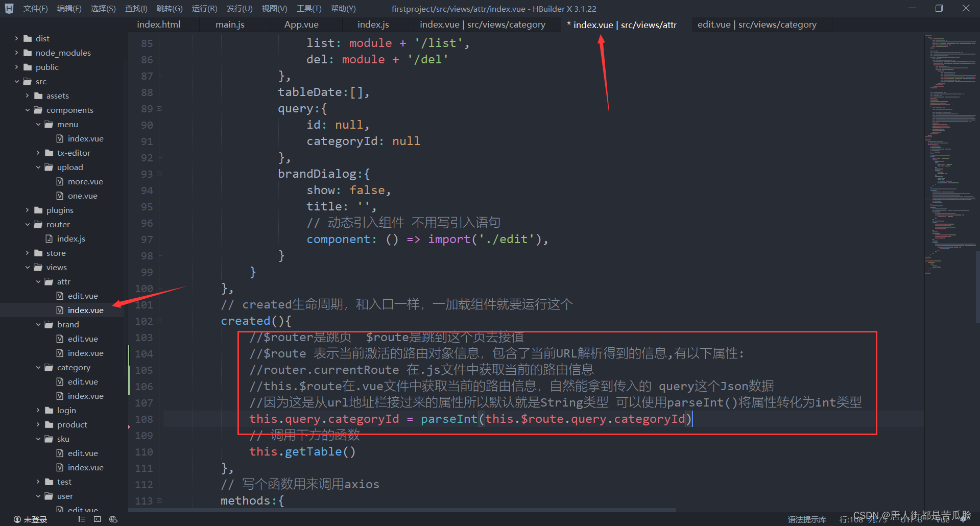Viewport: 980px width, 526px height.
Task: Open the 未登录 login account status
Action: [31, 519]
